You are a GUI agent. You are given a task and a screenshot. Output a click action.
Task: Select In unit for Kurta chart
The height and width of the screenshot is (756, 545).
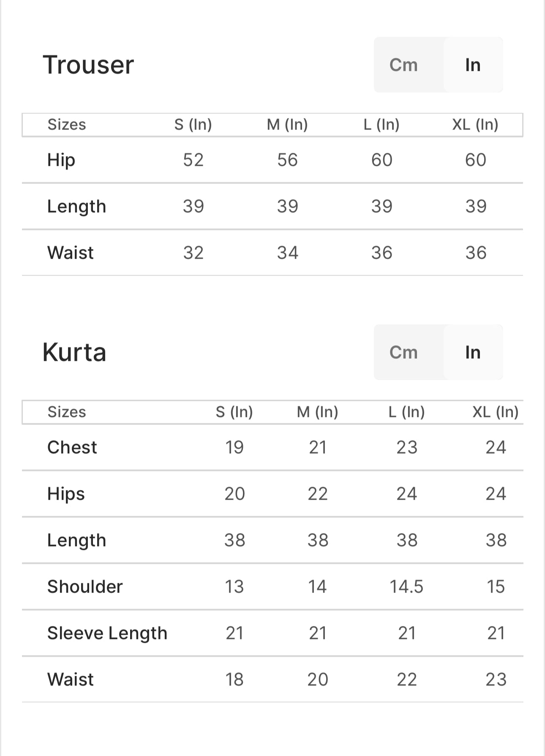tap(473, 352)
